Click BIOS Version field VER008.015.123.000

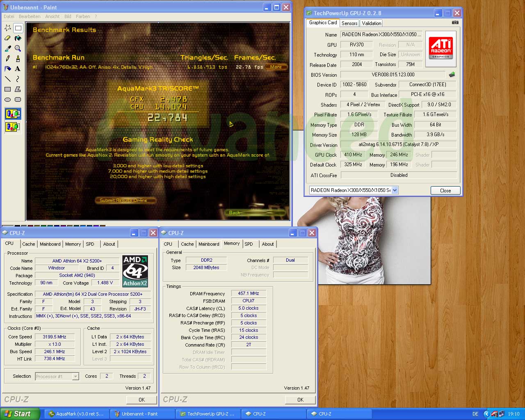(x=393, y=75)
